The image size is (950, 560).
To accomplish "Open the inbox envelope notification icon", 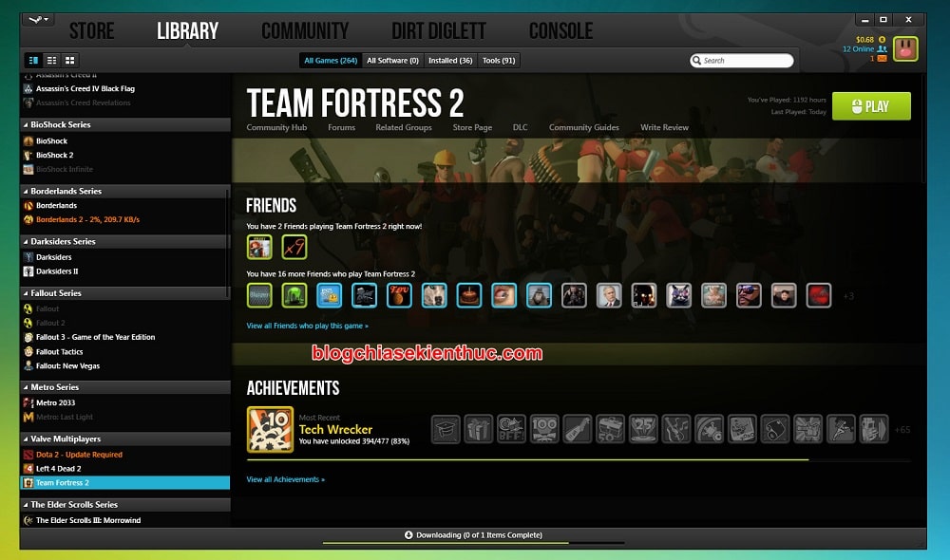I will coord(883,59).
